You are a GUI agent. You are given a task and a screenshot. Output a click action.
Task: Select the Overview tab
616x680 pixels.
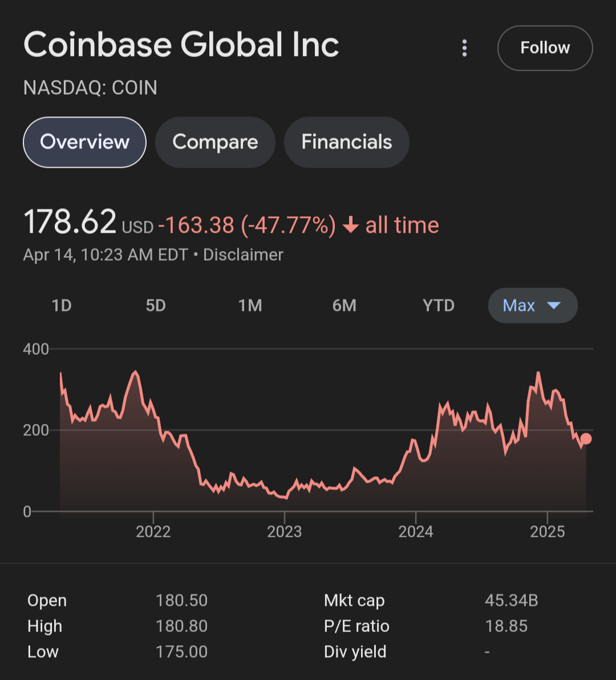click(x=84, y=142)
